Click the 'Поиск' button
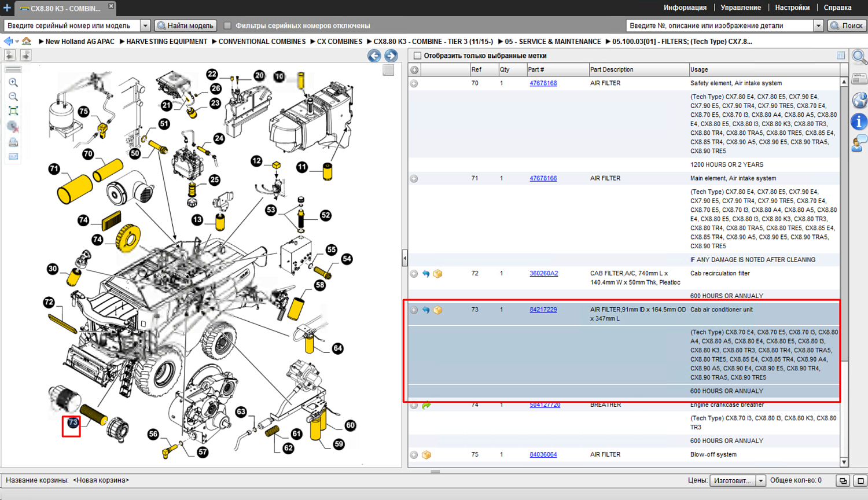The width and height of the screenshot is (868, 500). (847, 25)
